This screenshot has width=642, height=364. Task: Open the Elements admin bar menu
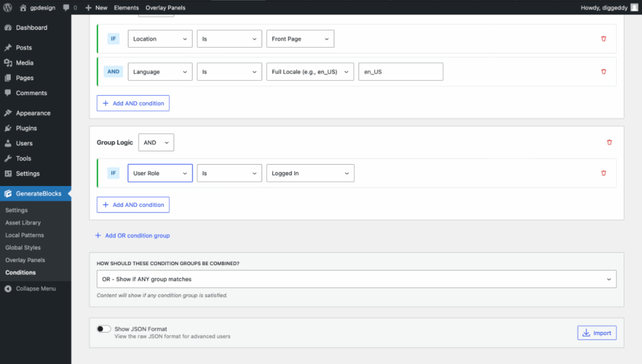click(x=126, y=8)
